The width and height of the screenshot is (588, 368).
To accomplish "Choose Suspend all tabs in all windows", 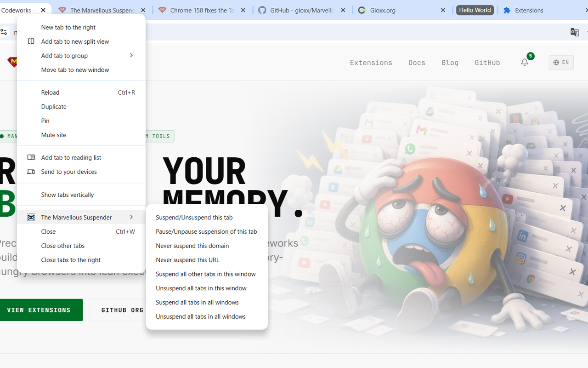I will [207, 303].
